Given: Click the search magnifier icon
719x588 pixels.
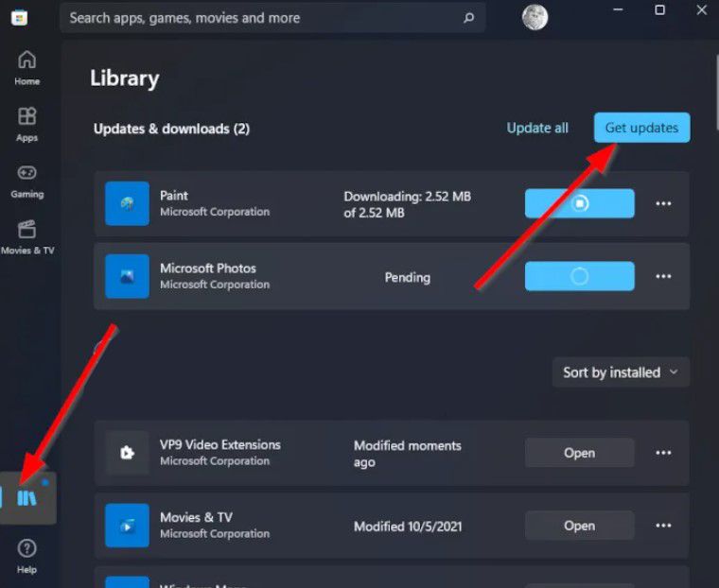Looking at the screenshot, I should click(x=468, y=18).
